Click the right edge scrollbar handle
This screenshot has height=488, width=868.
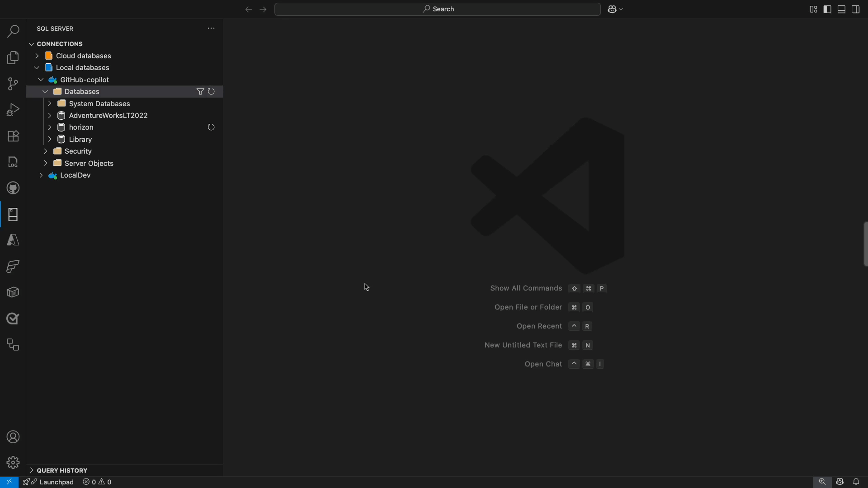pos(866,244)
